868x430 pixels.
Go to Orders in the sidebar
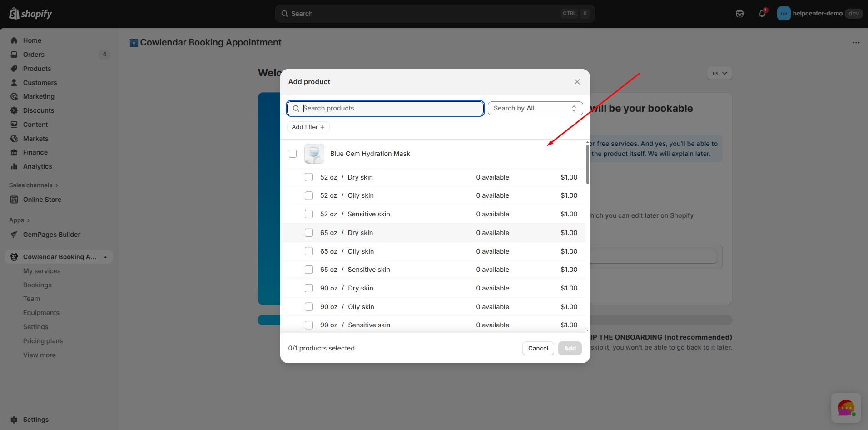34,55
